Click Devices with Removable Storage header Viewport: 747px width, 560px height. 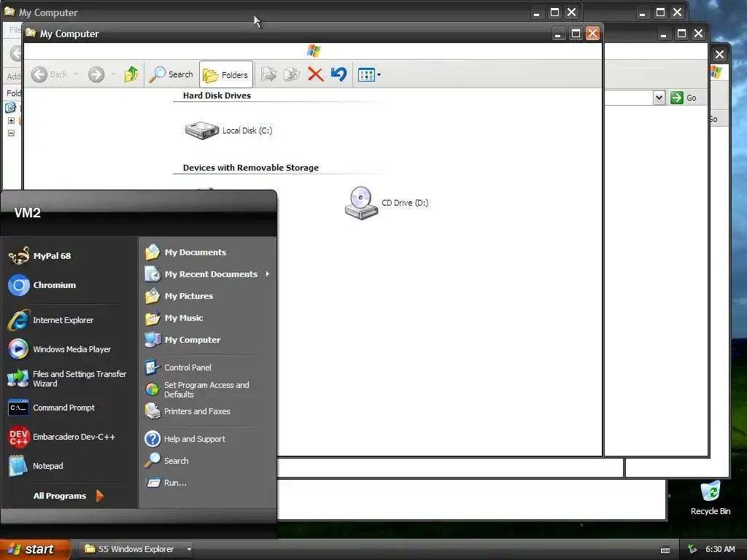[x=251, y=168]
